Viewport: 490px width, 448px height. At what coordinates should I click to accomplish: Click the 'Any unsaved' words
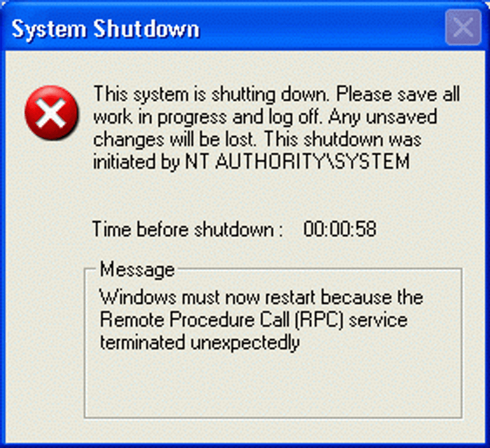[382, 118]
